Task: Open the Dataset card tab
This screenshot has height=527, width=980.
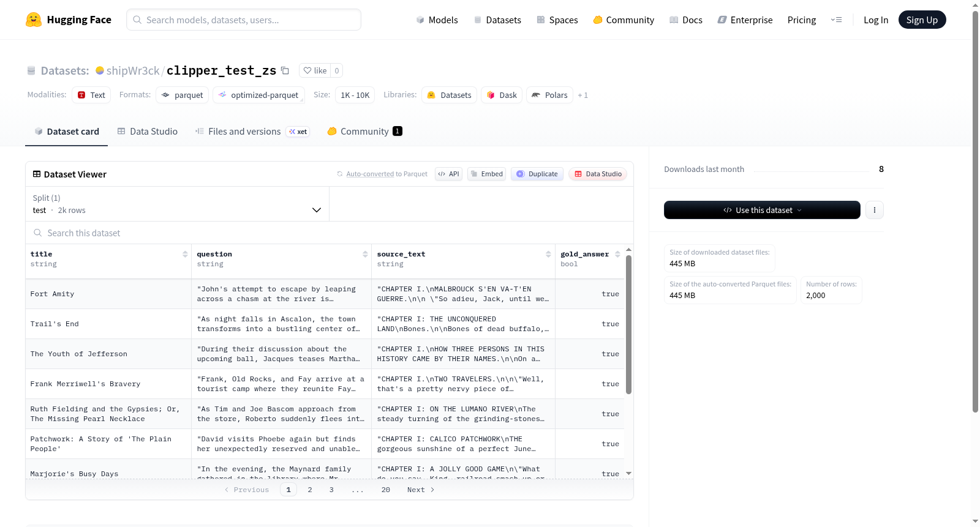Action: (67, 132)
